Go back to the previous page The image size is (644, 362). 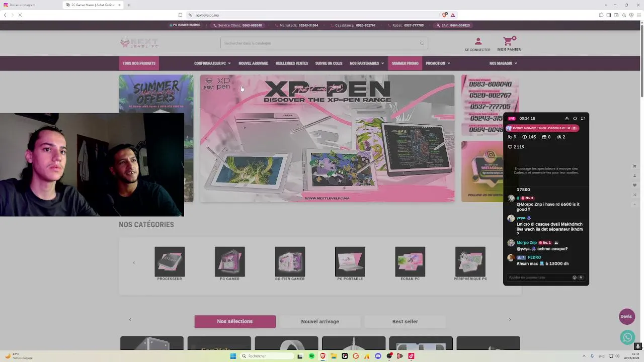click(x=5, y=15)
